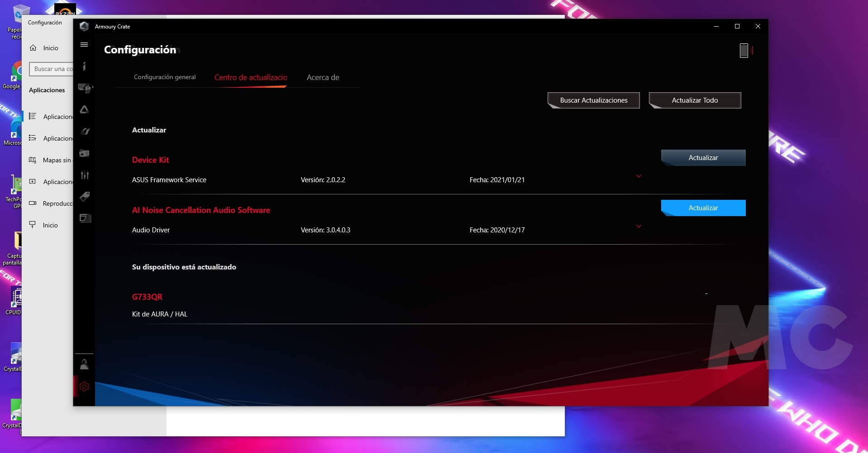Click the device phone icon at top right

pyautogui.click(x=744, y=50)
